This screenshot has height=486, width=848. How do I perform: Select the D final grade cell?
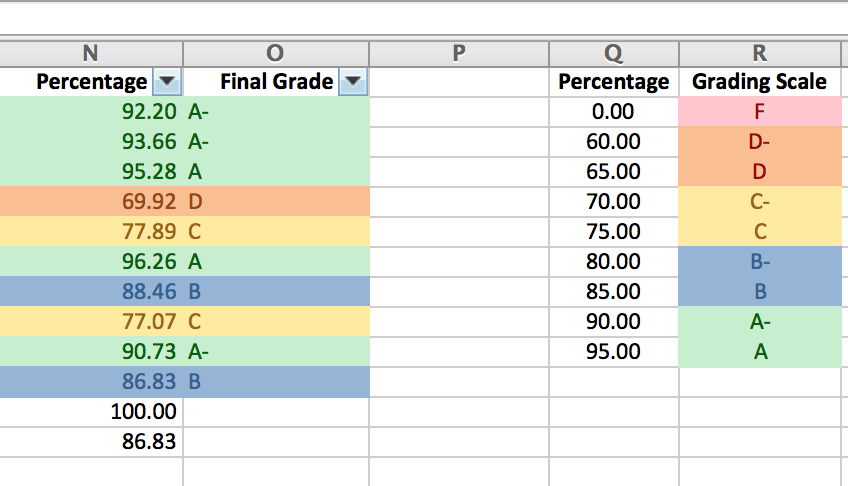pos(276,202)
